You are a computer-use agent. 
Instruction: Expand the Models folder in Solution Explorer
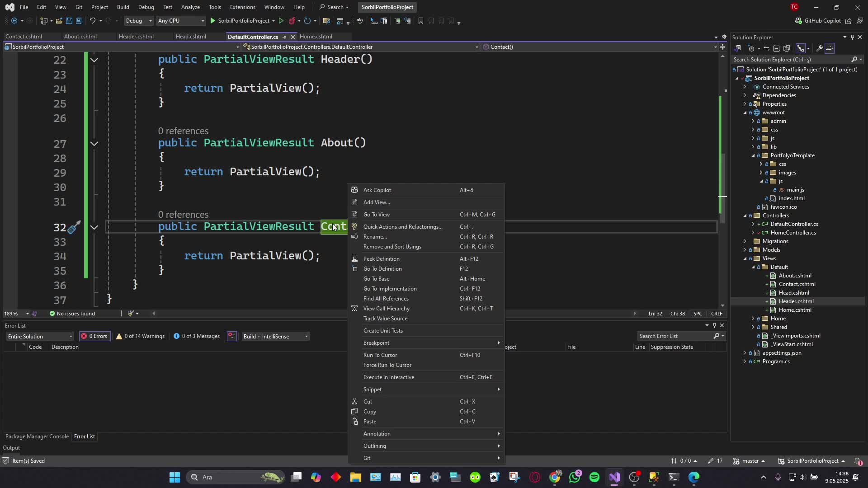[745, 250]
